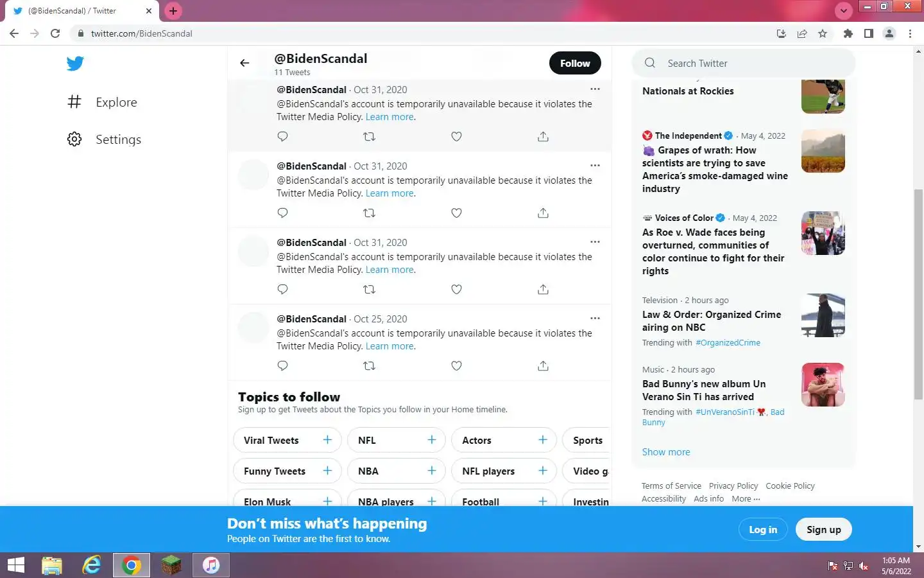Share this page from address bar
This screenshot has height=578, width=924.
click(x=802, y=33)
